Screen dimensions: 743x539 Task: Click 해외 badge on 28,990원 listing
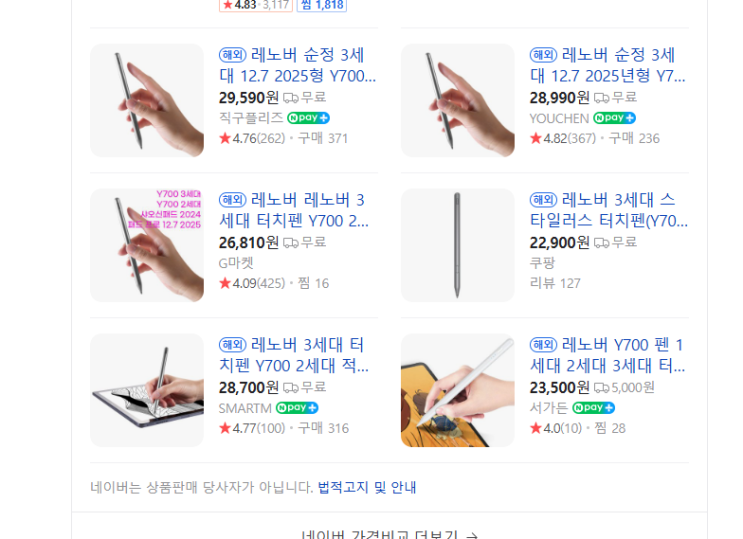click(543, 55)
